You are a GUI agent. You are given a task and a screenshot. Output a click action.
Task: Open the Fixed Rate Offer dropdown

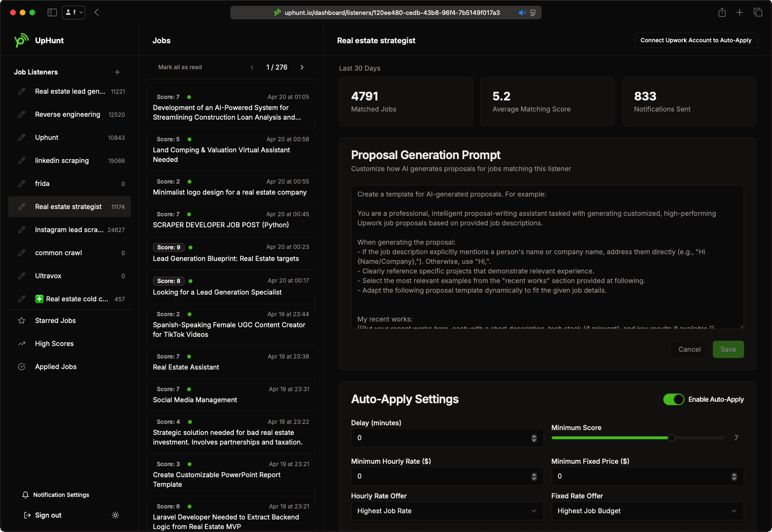coord(647,511)
